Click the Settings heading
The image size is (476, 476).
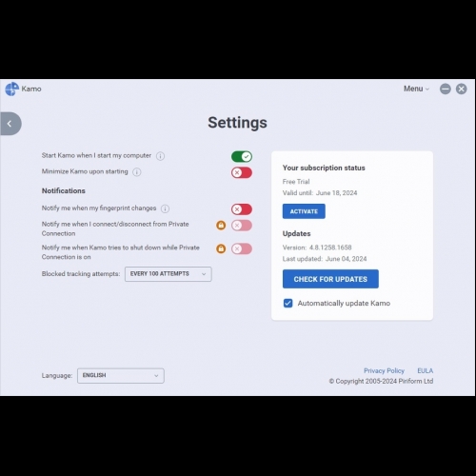(x=237, y=123)
